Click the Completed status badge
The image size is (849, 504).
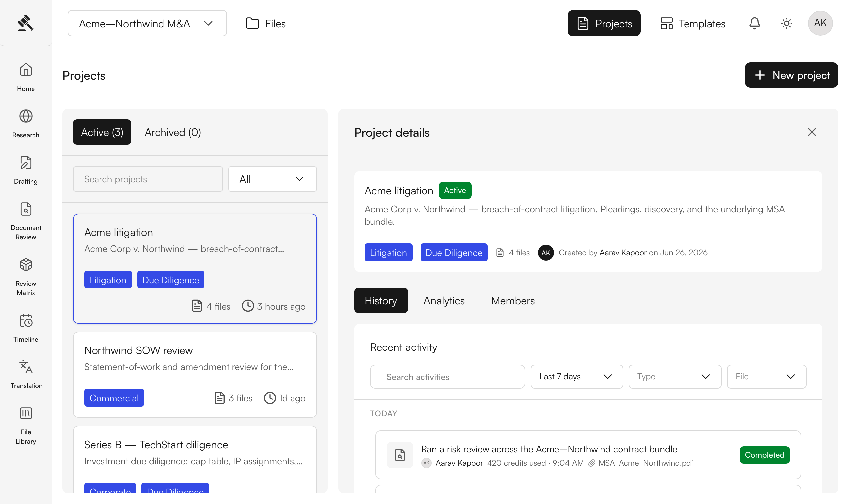764,455
